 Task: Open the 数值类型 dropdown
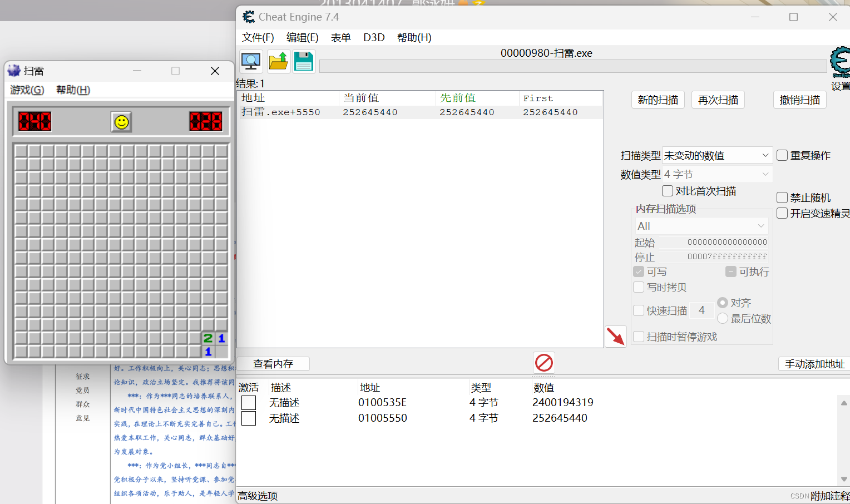pyautogui.click(x=717, y=174)
